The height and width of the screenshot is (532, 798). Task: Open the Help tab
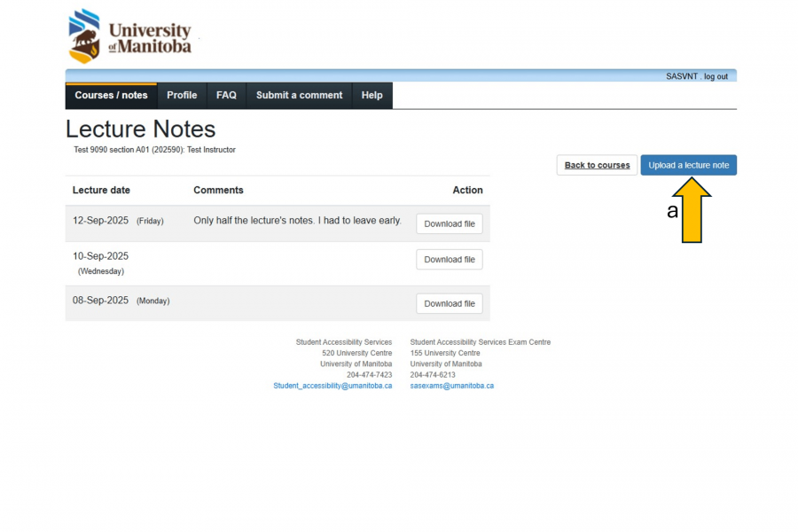click(x=372, y=95)
